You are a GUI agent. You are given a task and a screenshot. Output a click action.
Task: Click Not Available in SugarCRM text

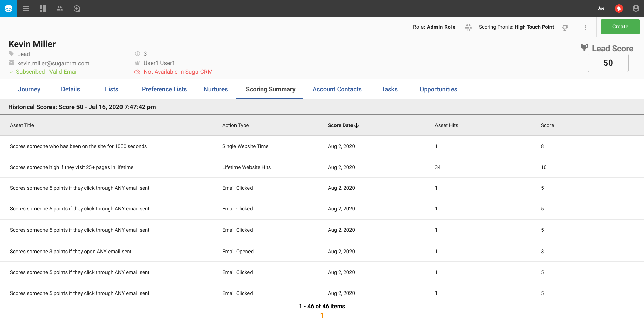click(178, 72)
